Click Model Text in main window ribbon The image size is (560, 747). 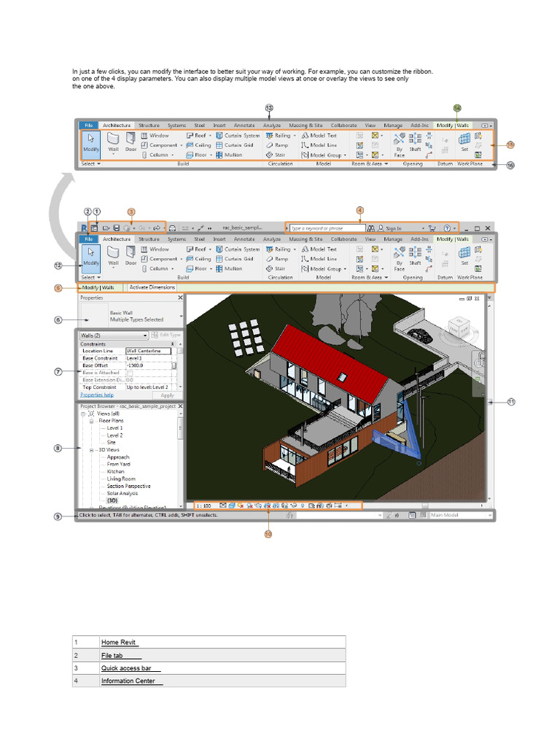pyautogui.click(x=319, y=249)
